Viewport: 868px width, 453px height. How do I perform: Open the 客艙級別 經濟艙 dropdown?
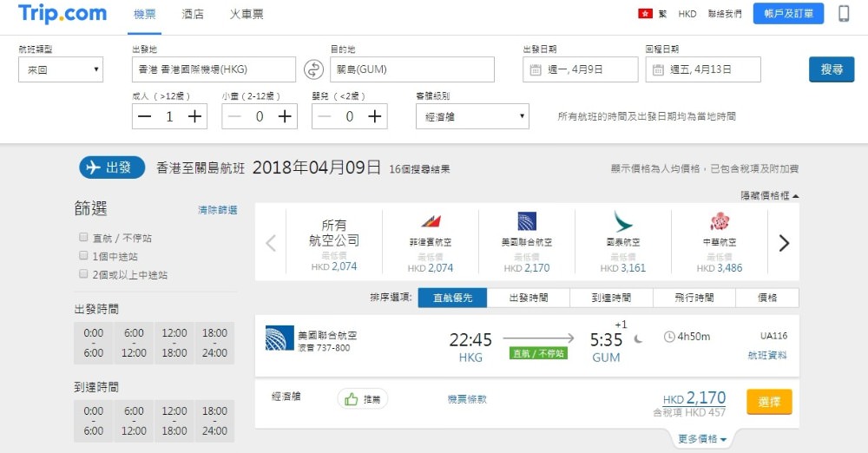472,116
